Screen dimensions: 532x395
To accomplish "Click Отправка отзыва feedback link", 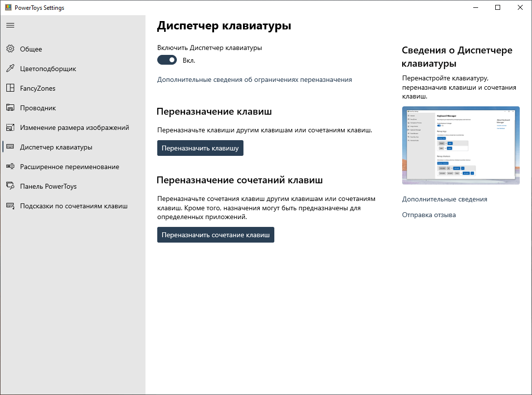I will tap(429, 215).
